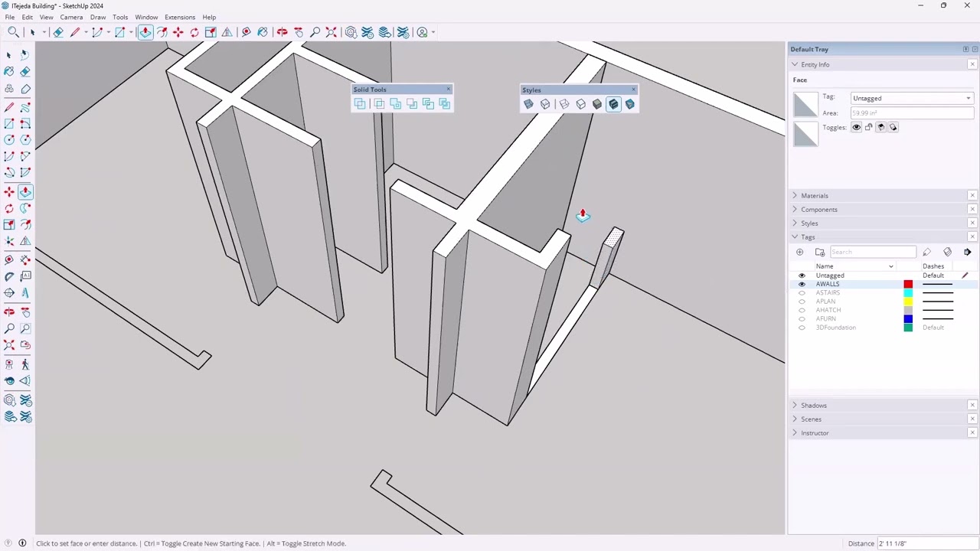This screenshot has width=980, height=551.
Task: Select the Eraser tool in top toolbar
Action: click(58, 32)
